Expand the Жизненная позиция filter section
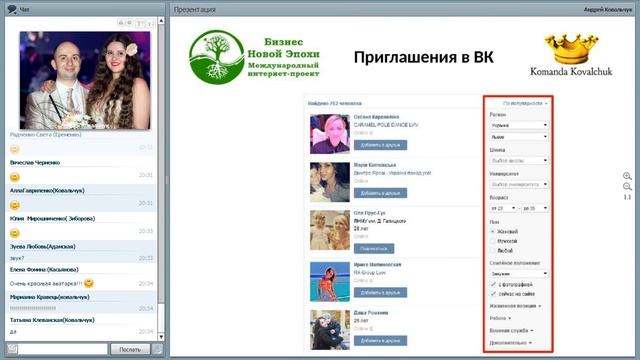Image resolution: width=640 pixels, height=360 pixels. (515, 306)
